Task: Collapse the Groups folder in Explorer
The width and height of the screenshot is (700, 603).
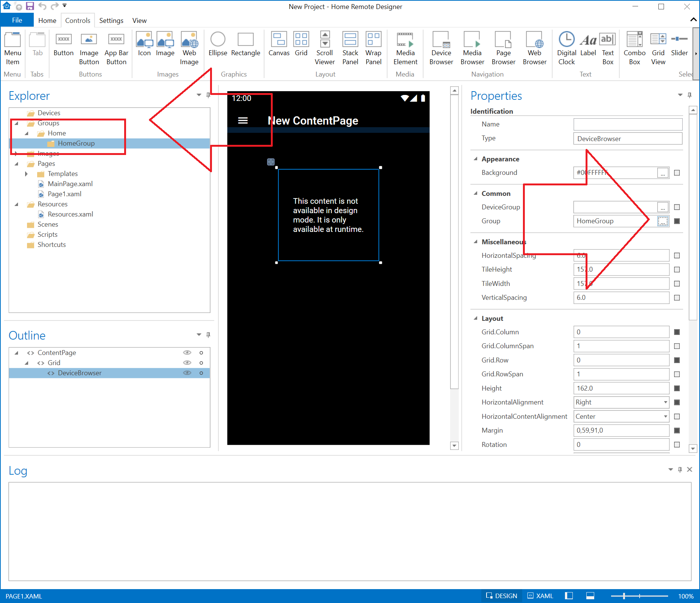Action: pos(17,123)
